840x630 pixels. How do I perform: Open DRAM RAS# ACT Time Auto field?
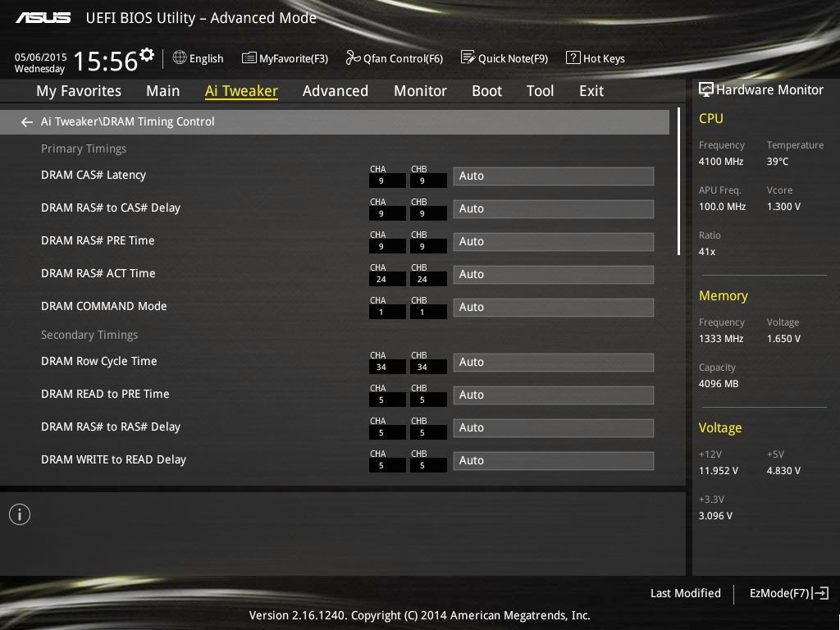[x=554, y=274]
